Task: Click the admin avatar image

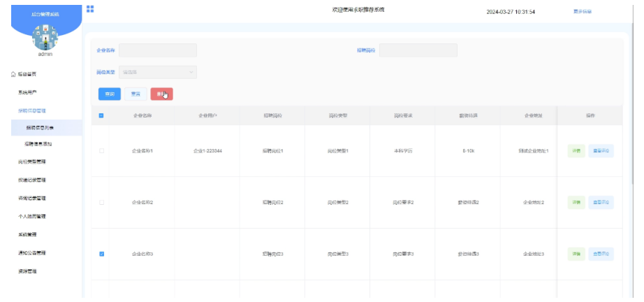Action: (45, 37)
